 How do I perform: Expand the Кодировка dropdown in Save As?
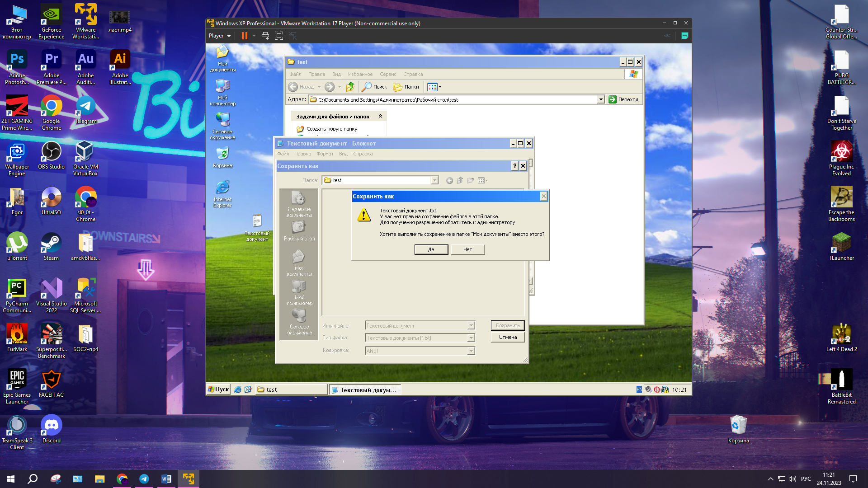click(x=471, y=351)
